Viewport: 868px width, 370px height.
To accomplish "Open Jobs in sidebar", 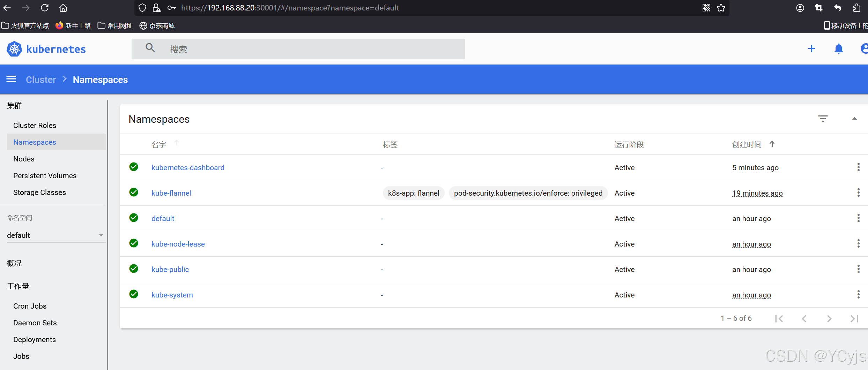I will (21, 356).
